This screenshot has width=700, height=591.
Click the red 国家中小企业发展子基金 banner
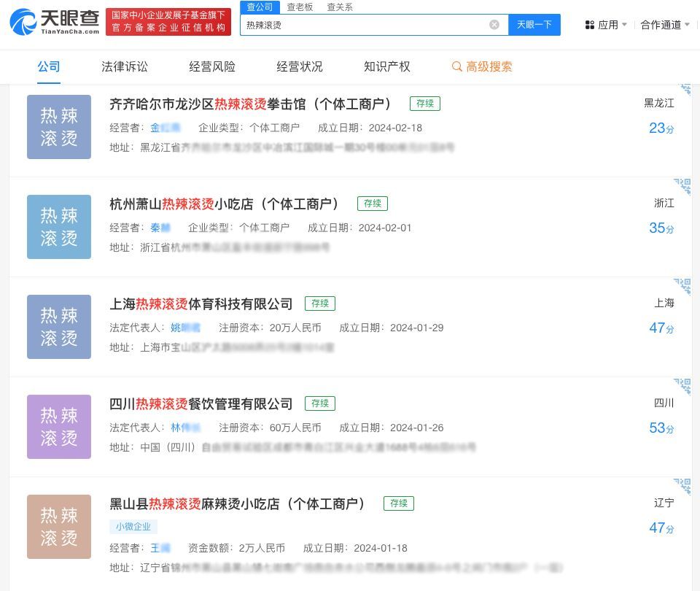pyautogui.click(x=168, y=21)
